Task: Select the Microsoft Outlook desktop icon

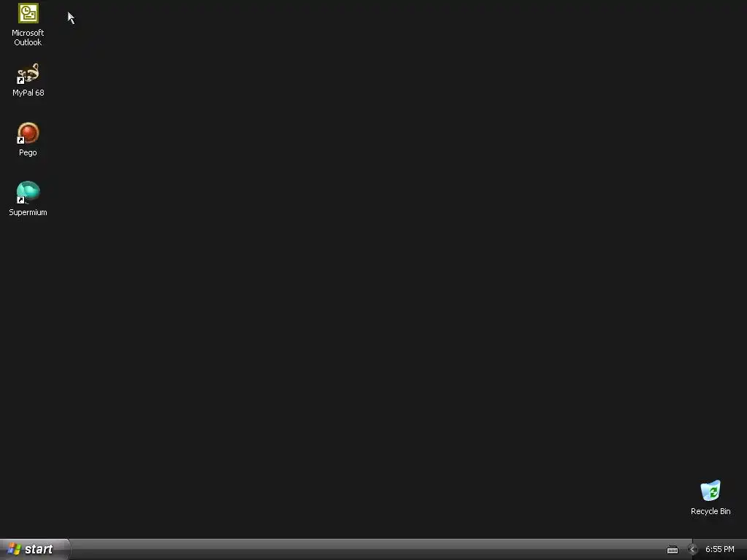Action: (28, 13)
